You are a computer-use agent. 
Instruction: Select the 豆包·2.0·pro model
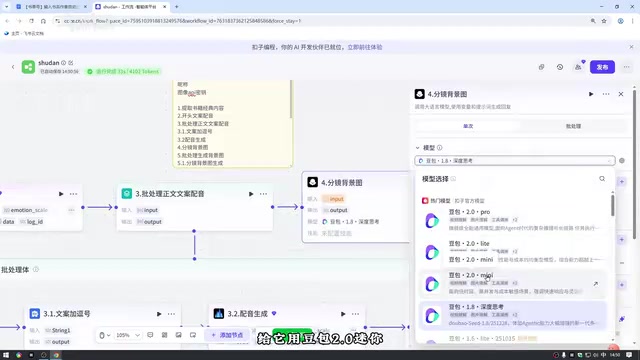pos(513,220)
